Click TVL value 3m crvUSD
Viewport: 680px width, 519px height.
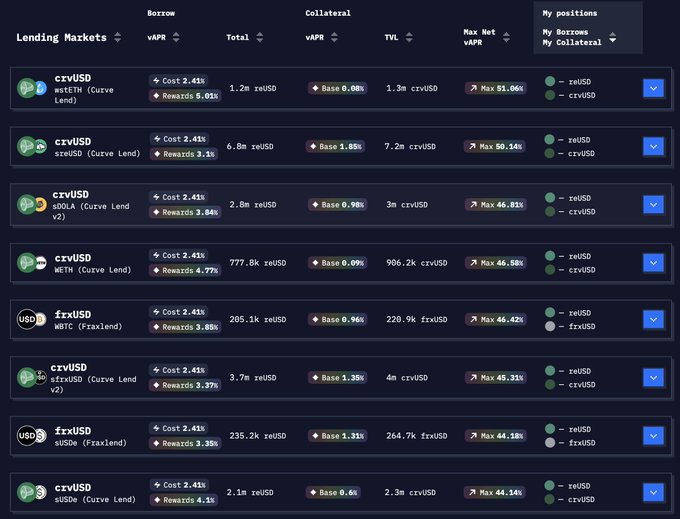pos(407,205)
